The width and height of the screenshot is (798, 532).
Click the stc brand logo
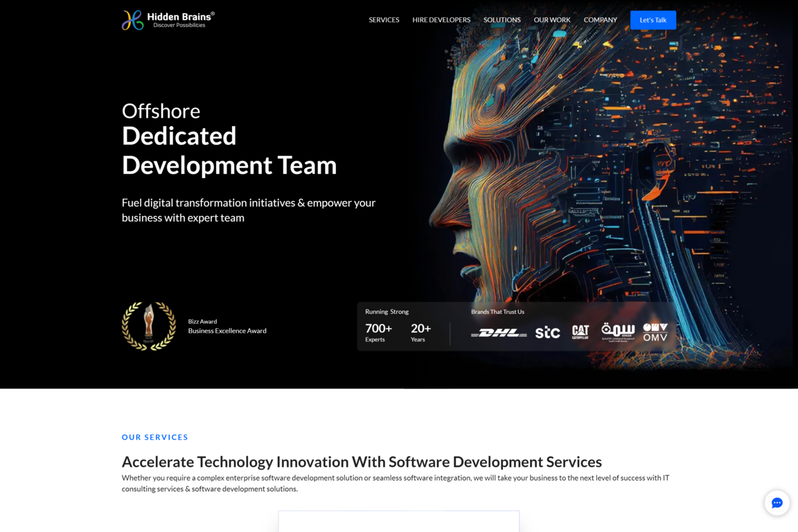pos(547,332)
